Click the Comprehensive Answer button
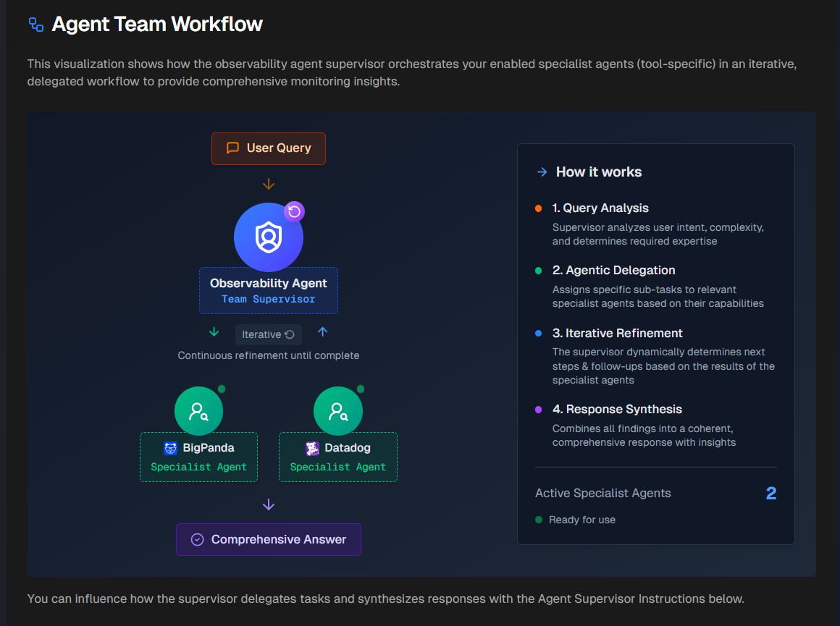The width and height of the screenshot is (840, 626). 269,539
